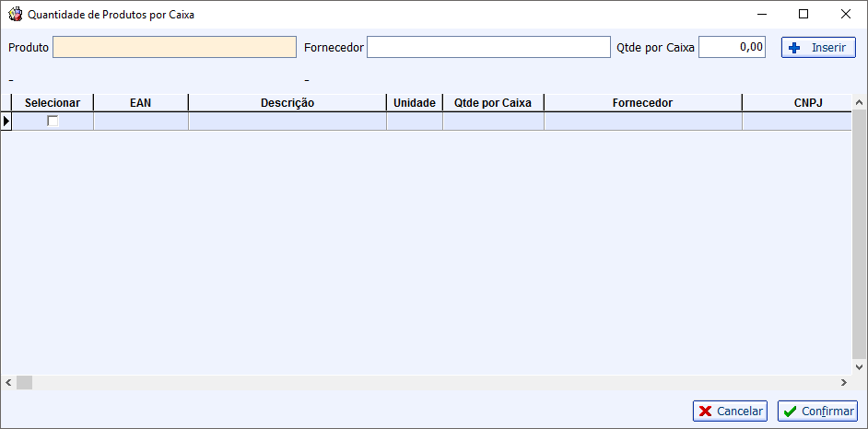The height and width of the screenshot is (429, 868).
Task: Click the CNPJ column header
Action: tap(797, 103)
